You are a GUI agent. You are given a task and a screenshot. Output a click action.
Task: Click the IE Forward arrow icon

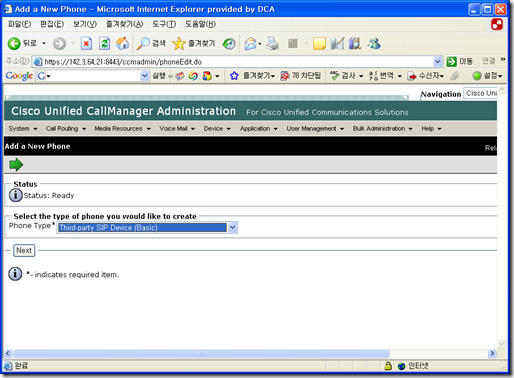coord(60,44)
